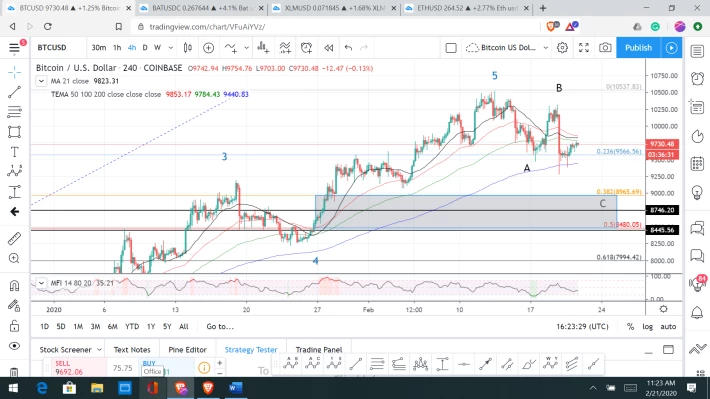Open the Strategy Tester tab
The image size is (710, 399).
click(251, 350)
